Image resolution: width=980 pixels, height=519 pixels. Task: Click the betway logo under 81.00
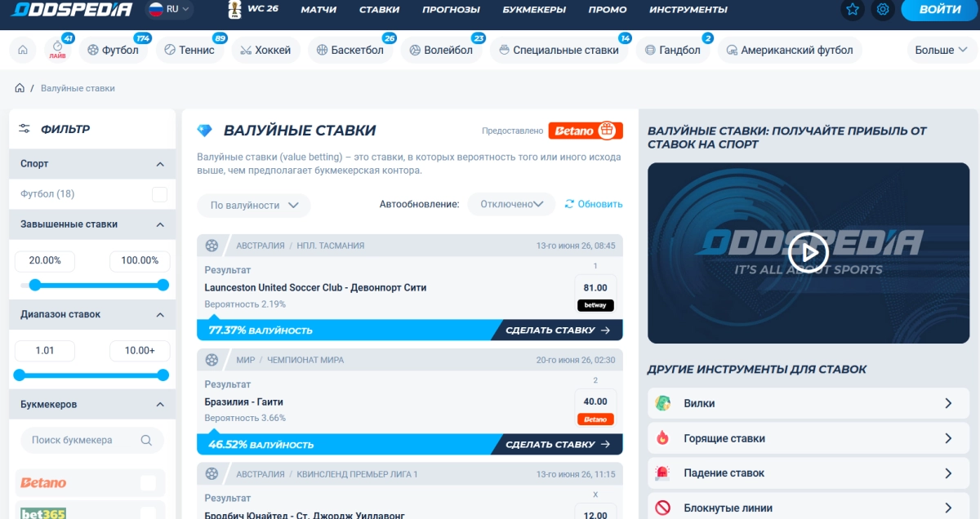point(595,305)
